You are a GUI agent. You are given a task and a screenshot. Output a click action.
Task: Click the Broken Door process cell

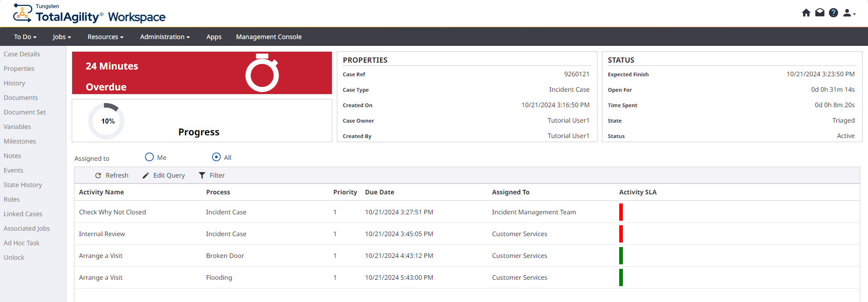point(225,256)
